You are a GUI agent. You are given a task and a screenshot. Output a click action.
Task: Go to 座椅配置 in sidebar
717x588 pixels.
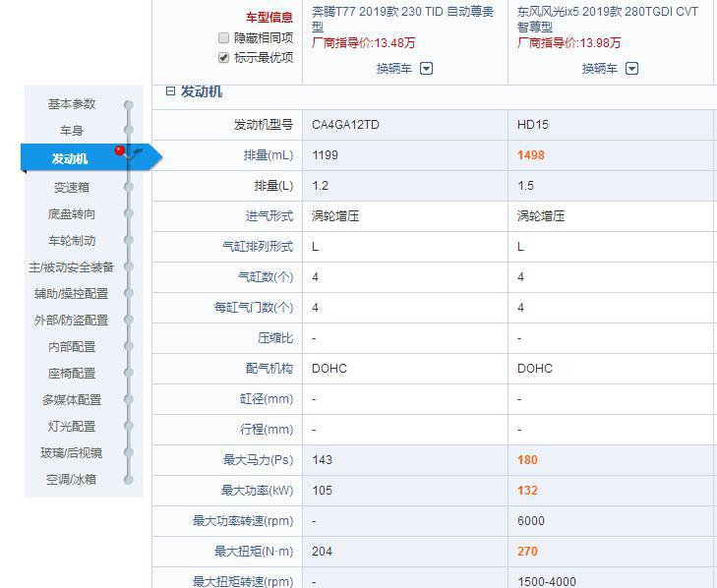72,373
